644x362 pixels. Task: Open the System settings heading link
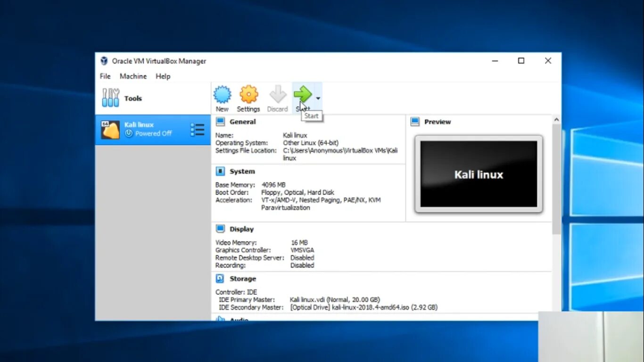pyautogui.click(x=242, y=171)
